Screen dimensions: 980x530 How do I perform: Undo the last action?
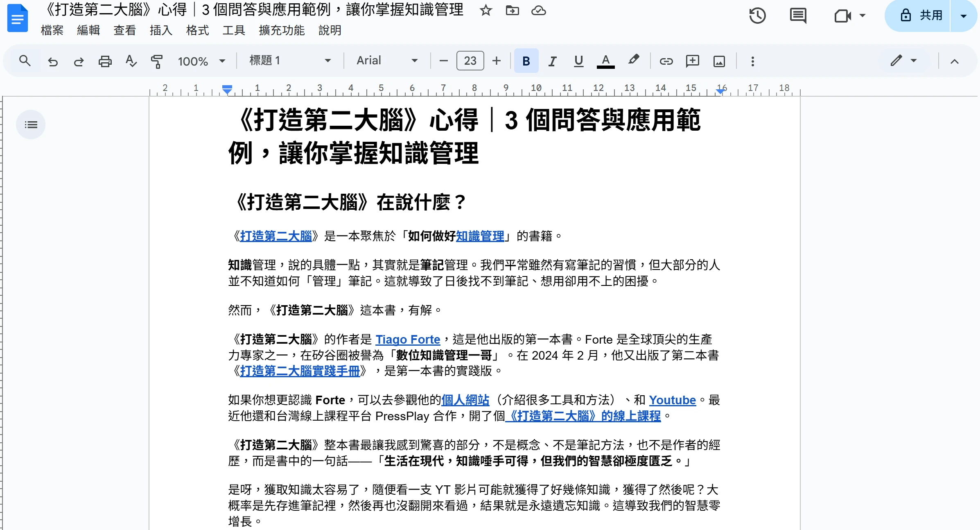pyautogui.click(x=53, y=61)
